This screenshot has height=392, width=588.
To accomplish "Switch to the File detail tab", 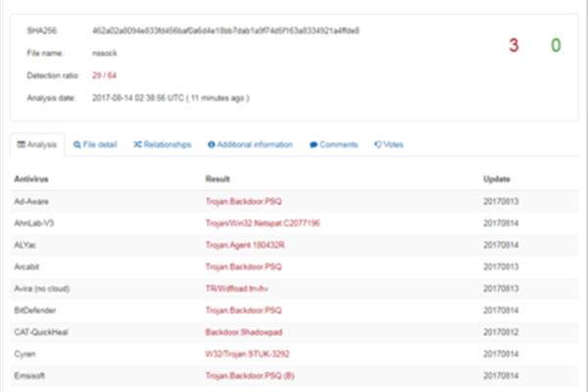I will (x=95, y=145).
